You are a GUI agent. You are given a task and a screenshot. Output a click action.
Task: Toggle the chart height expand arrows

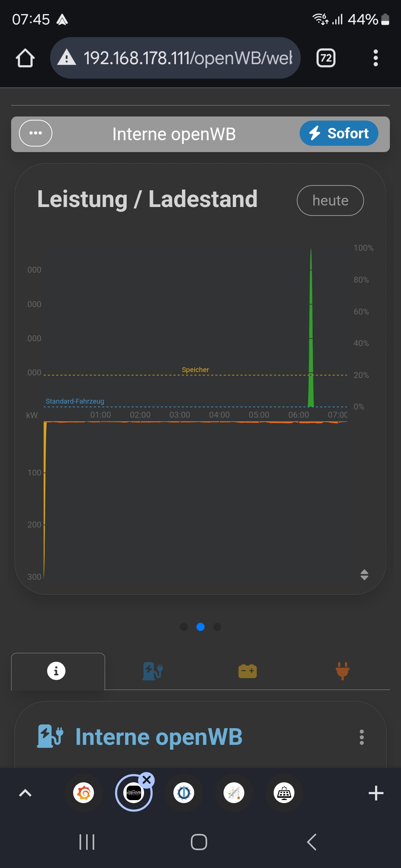364,575
